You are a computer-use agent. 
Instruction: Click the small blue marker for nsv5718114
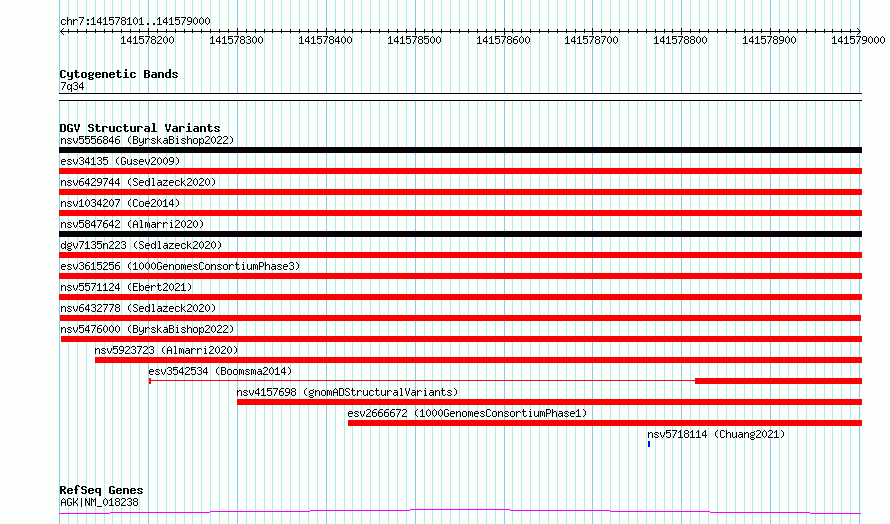(x=649, y=444)
